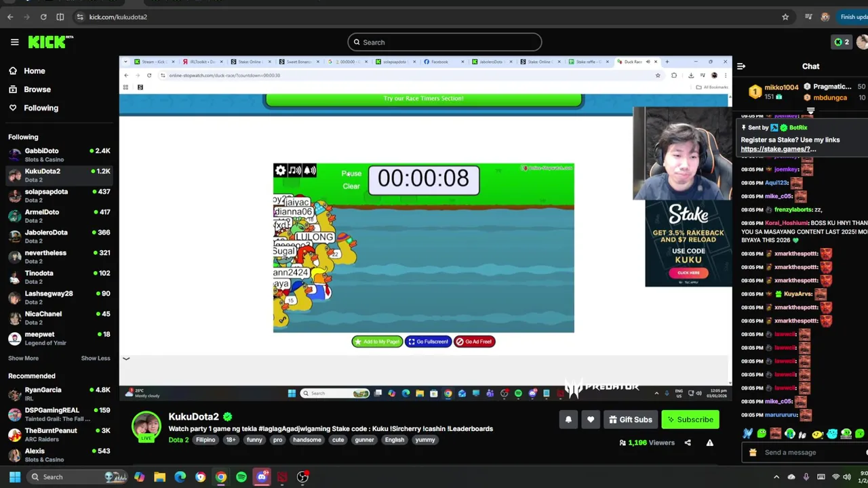Image resolution: width=868 pixels, height=488 pixels.
Task: Click the Gift Subs button
Action: coord(630,420)
